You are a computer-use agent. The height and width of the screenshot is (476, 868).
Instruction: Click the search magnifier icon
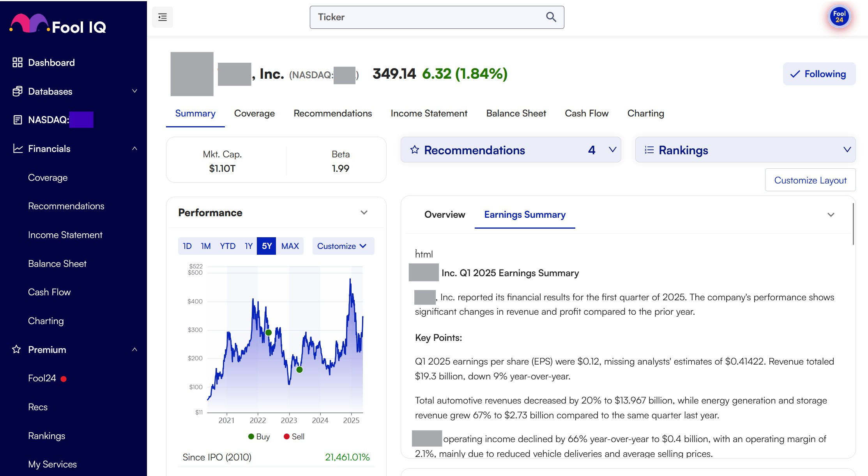click(x=551, y=17)
